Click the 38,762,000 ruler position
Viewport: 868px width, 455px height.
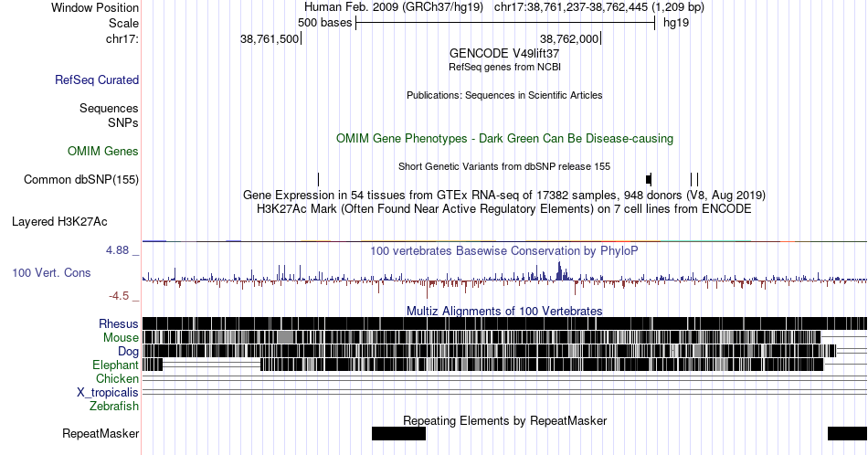point(569,38)
